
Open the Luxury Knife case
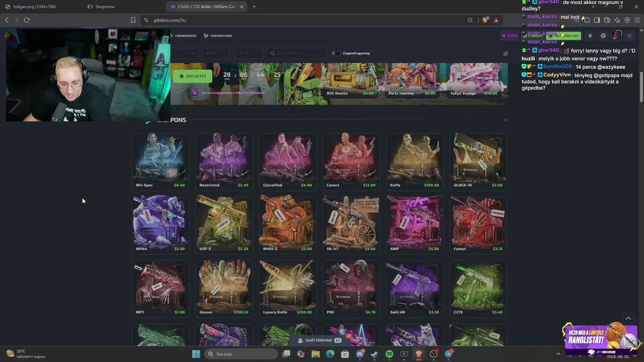(x=287, y=288)
